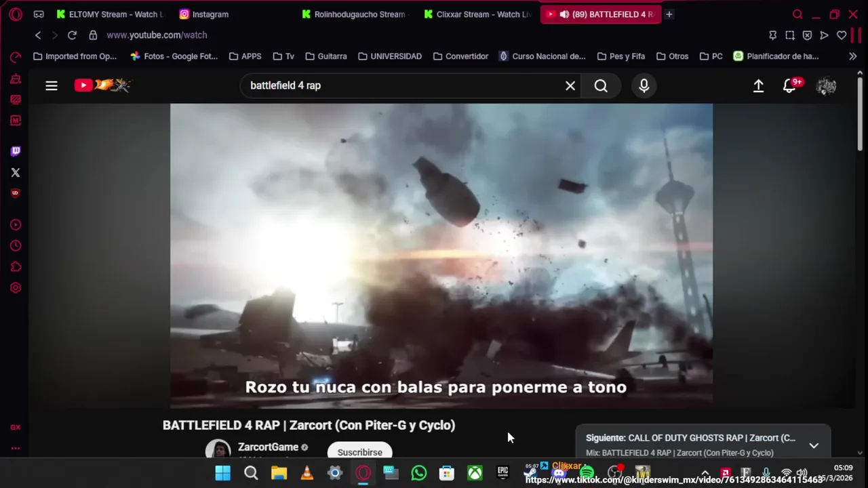Open the YouTube create upload icon
868x488 pixels.
coord(758,85)
